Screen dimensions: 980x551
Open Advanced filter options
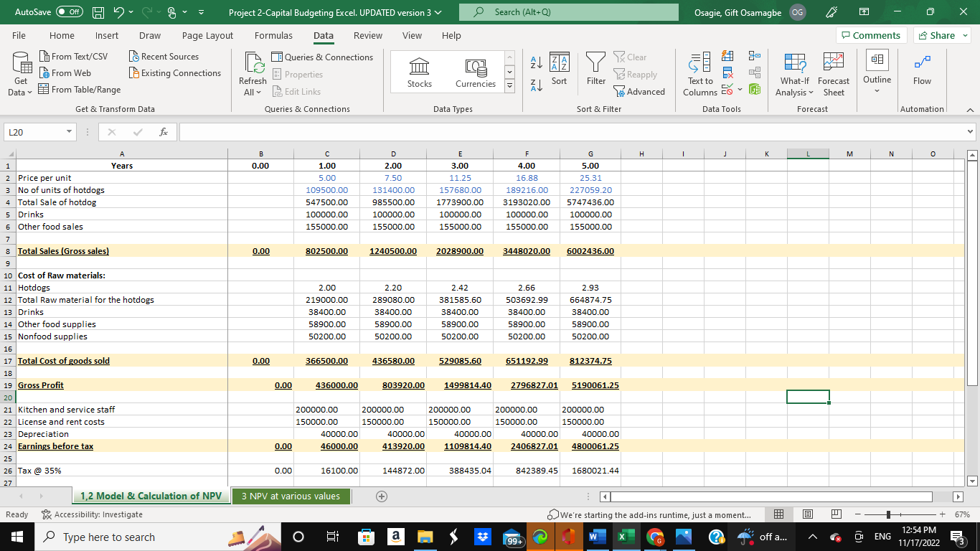[x=639, y=91]
